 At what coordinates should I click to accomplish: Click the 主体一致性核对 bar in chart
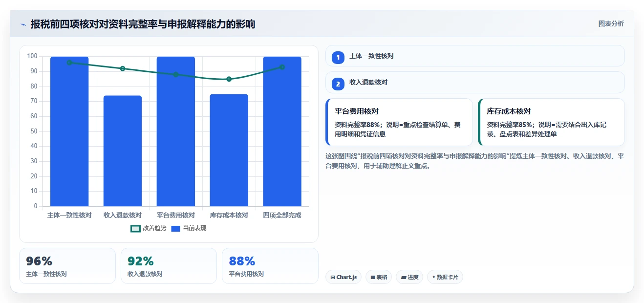coord(69,131)
